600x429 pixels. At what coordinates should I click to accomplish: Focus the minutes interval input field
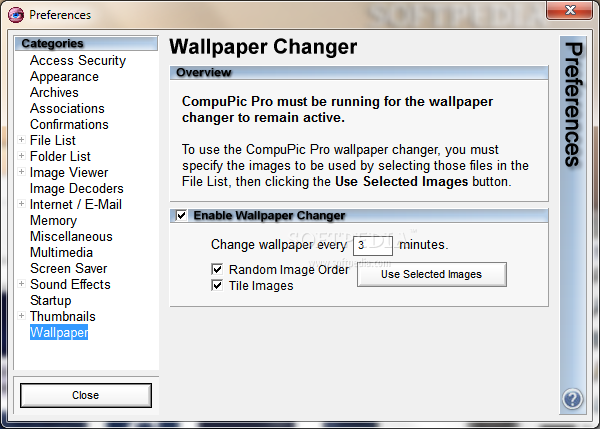click(x=373, y=245)
